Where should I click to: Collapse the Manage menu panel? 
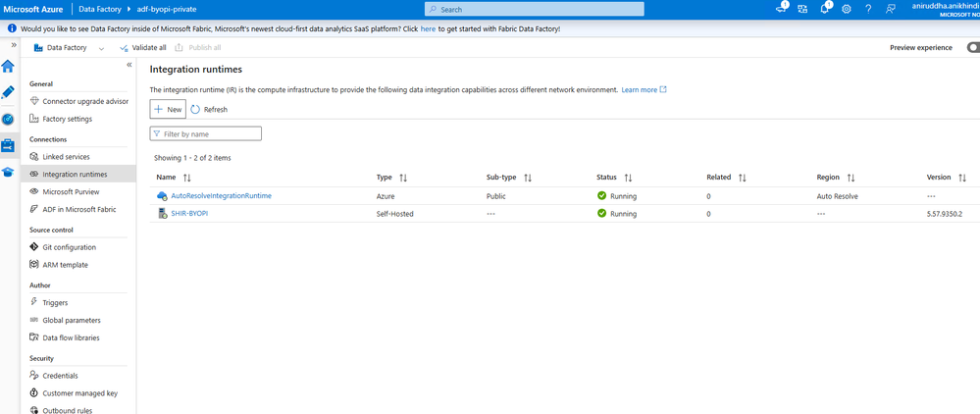129,65
